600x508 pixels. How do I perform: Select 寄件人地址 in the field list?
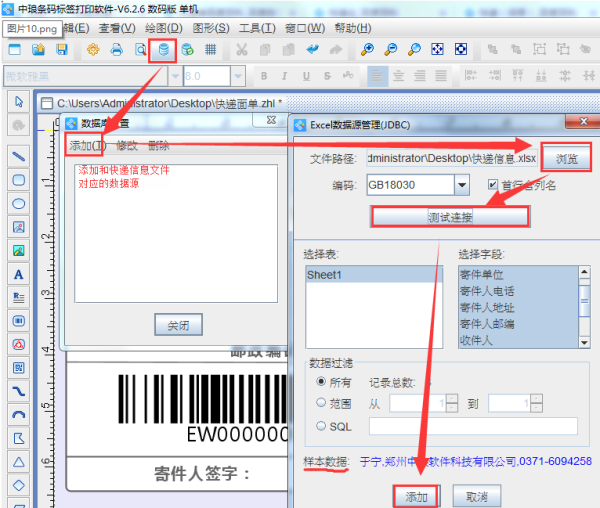pyautogui.click(x=519, y=308)
